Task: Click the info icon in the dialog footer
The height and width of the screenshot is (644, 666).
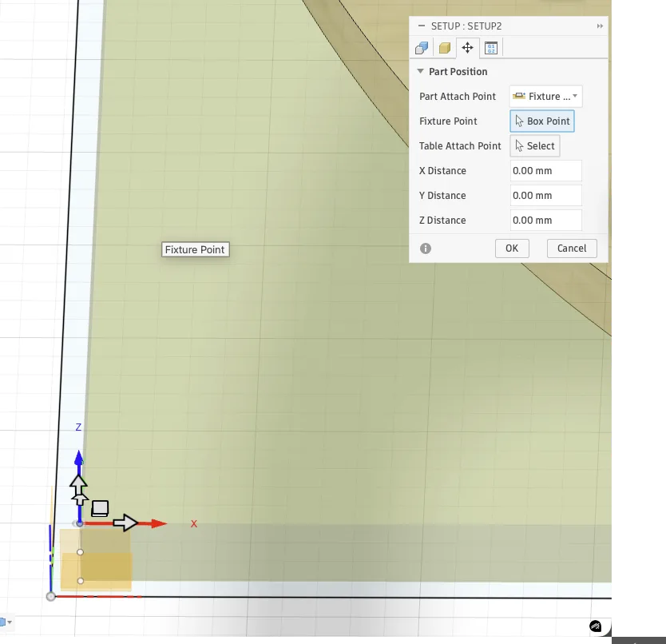Action: pyautogui.click(x=426, y=248)
